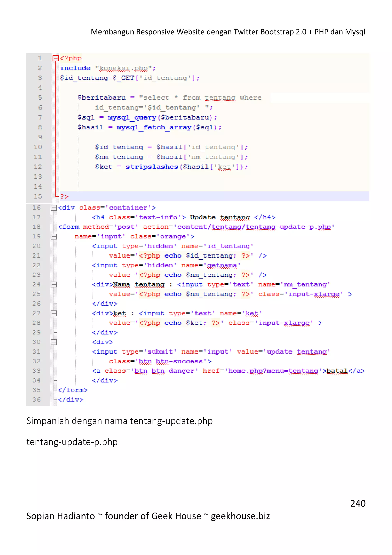
Task: Click the $_GET['id_tentang'] assignment on line 3
Action: pos(130,78)
